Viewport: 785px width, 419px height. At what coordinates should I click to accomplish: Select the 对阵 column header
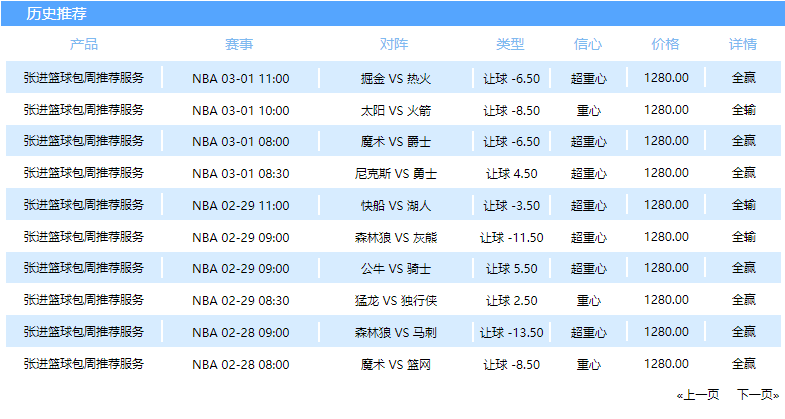pyautogui.click(x=394, y=44)
